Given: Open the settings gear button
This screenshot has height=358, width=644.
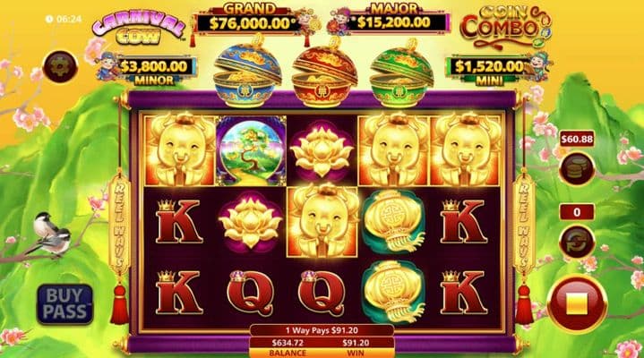Looking at the screenshot, I should coord(60,66).
